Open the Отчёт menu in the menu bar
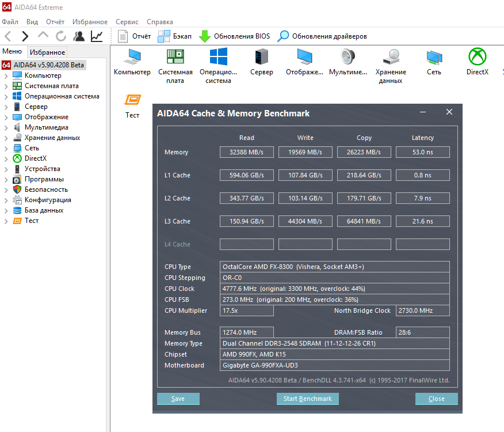Viewport: 504px width, 432px height. 55,22
